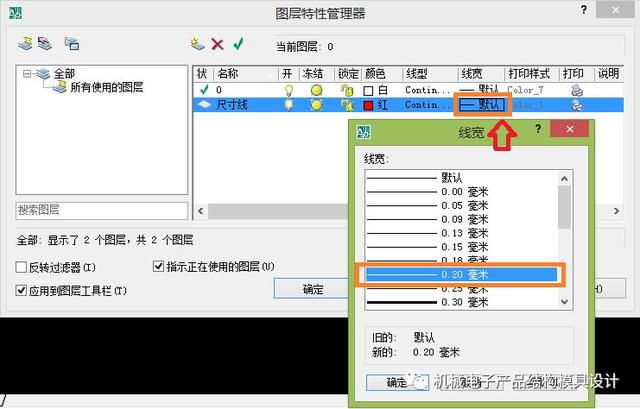Open the layer states manager icon
This screenshot has height=409, width=640.
(72, 43)
